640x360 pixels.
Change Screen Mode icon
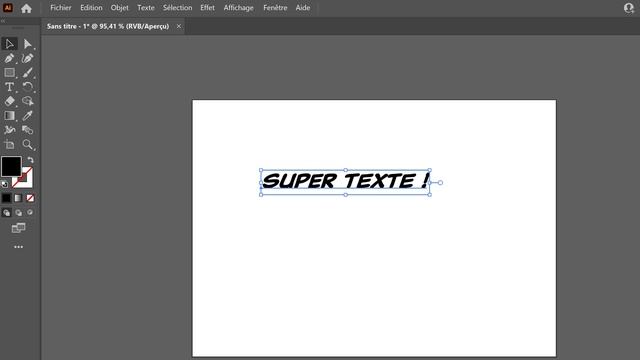[18, 228]
